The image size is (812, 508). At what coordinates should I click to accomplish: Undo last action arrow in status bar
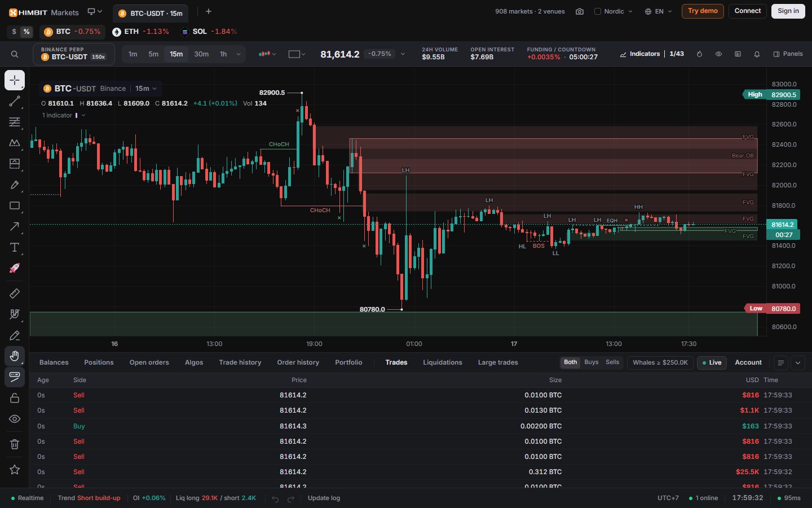click(x=275, y=498)
